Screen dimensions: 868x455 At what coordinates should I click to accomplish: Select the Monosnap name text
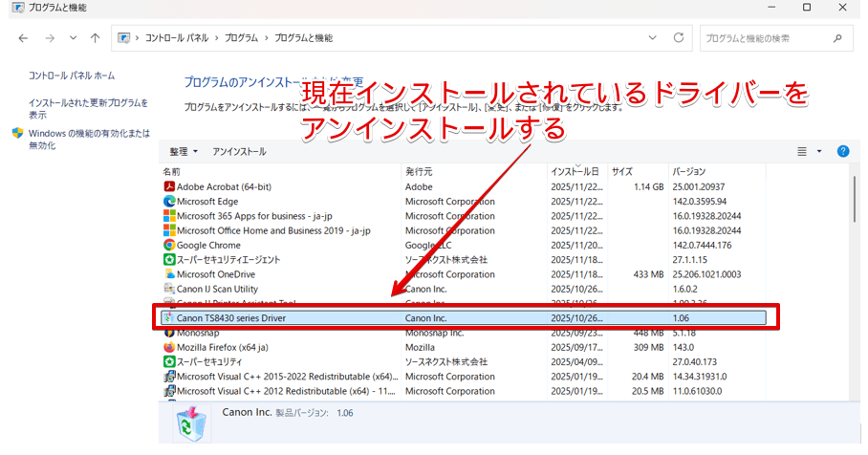pyautogui.click(x=198, y=333)
